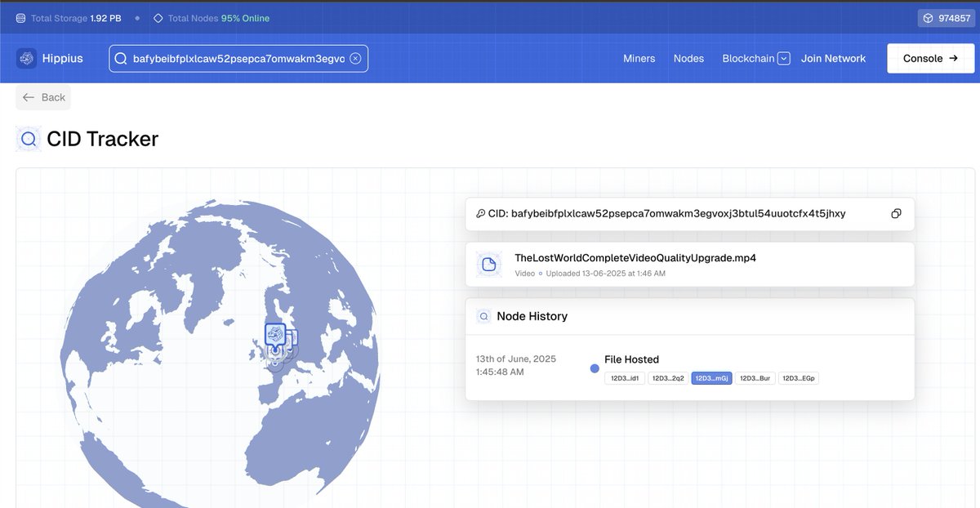The height and width of the screenshot is (508, 980).
Task: Clear the CID search field with X icon
Action: point(355,59)
